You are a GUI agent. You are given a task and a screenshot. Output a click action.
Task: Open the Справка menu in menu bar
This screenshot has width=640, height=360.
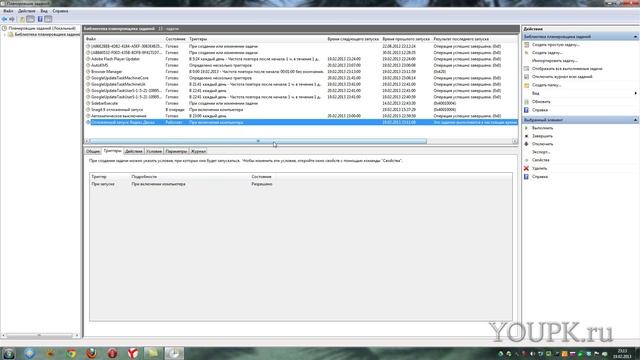click(60, 11)
